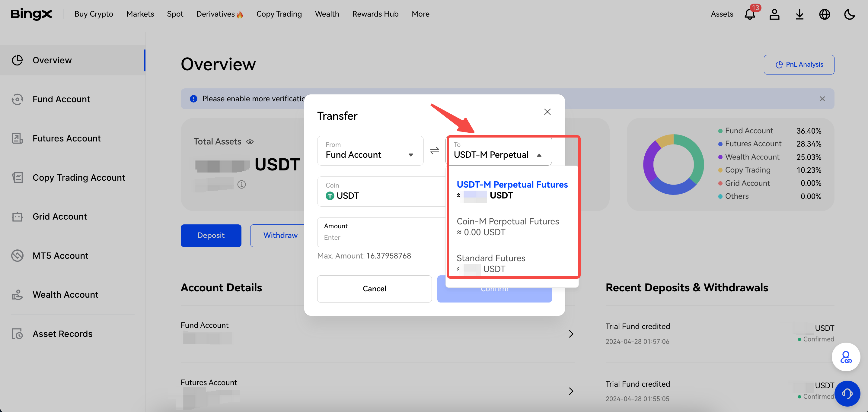Select Asset Records sidebar label

click(x=62, y=334)
